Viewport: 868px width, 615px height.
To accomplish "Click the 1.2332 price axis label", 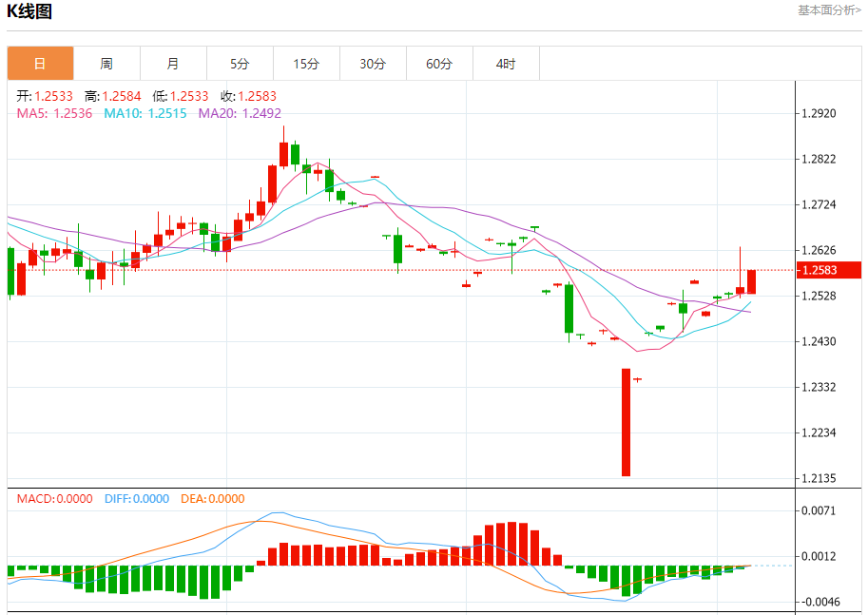I will (x=819, y=388).
